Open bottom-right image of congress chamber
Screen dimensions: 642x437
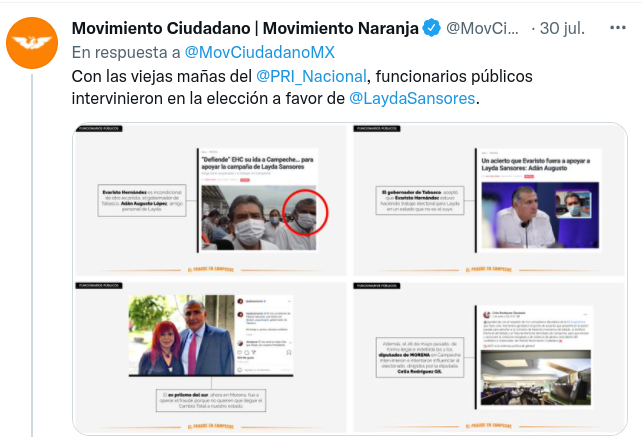(x=488, y=356)
